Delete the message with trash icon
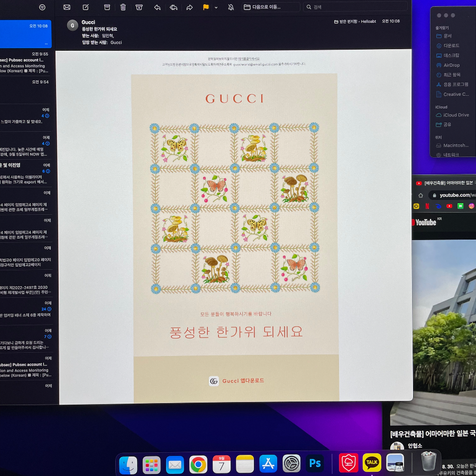 (x=123, y=7)
